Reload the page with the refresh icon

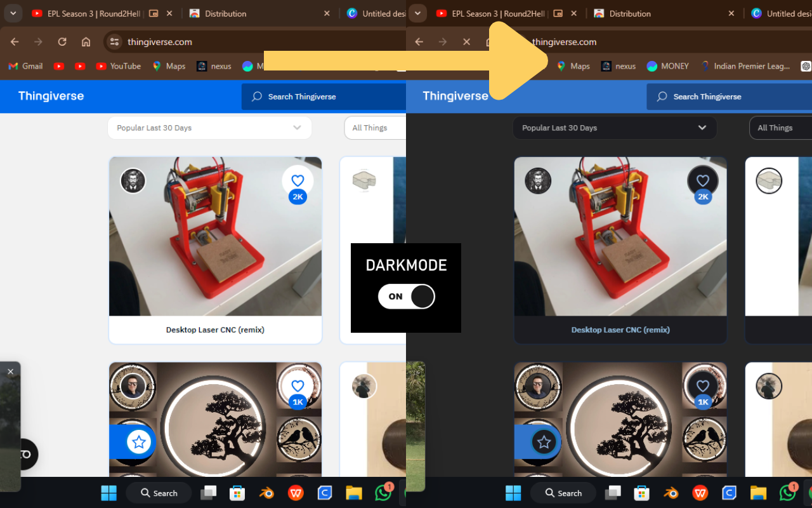(x=62, y=41)
